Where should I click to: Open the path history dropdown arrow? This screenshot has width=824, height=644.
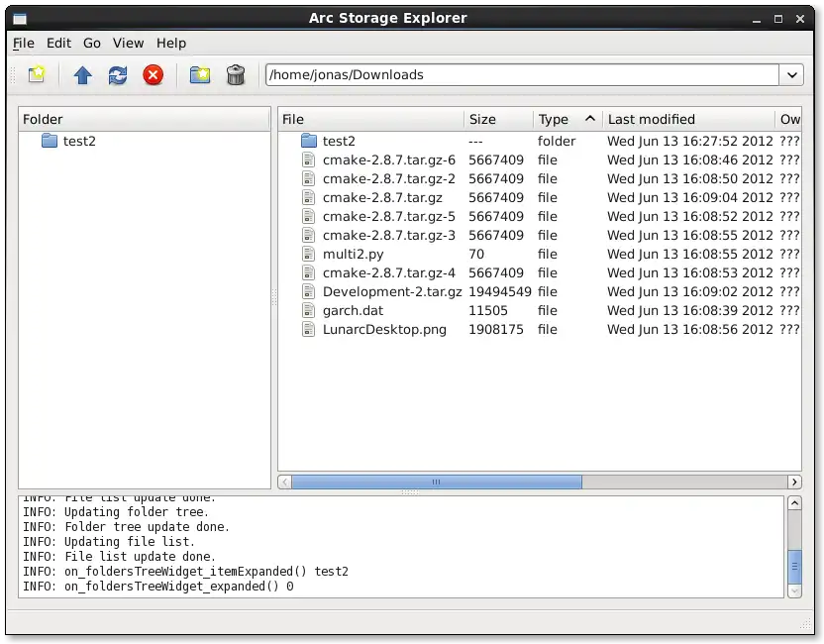pos(791,75)
